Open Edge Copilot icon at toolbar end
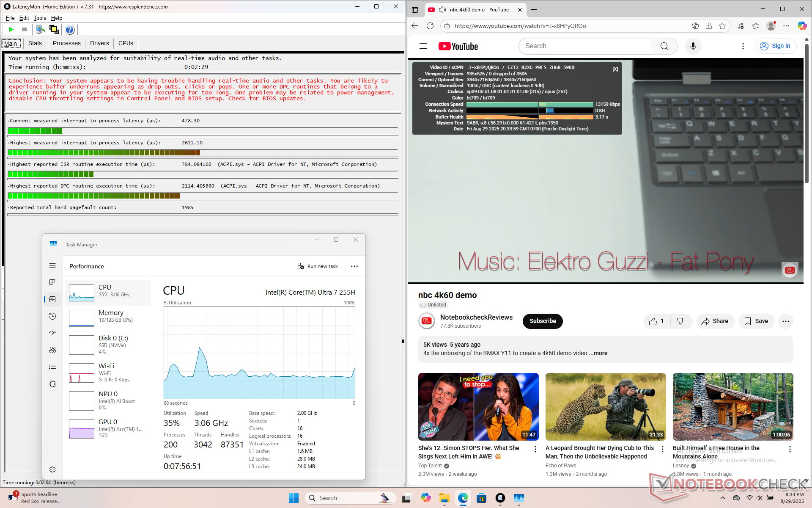 coord(802,26)
